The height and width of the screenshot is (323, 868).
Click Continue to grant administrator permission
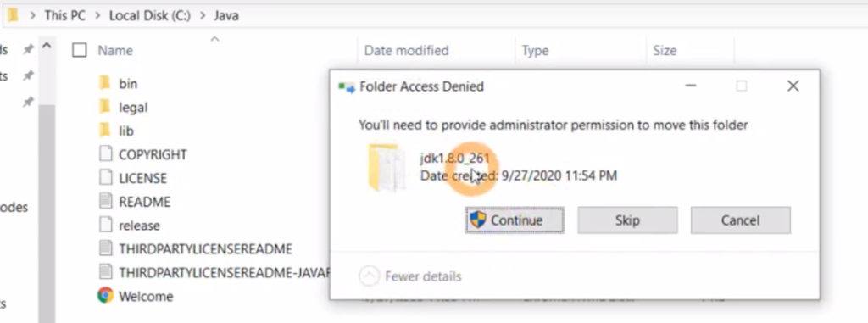pos(515,220)
